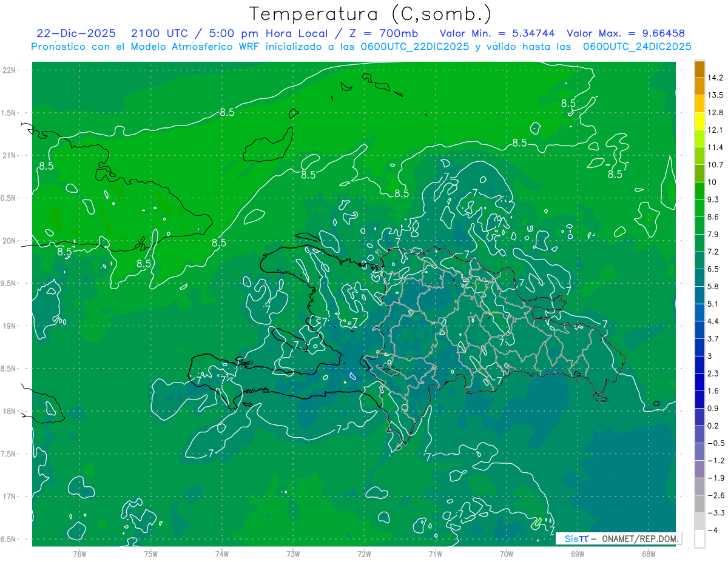Click the 7.2 colorbar value
This screenshot has height=562, width=728.
tap(713, 252)
